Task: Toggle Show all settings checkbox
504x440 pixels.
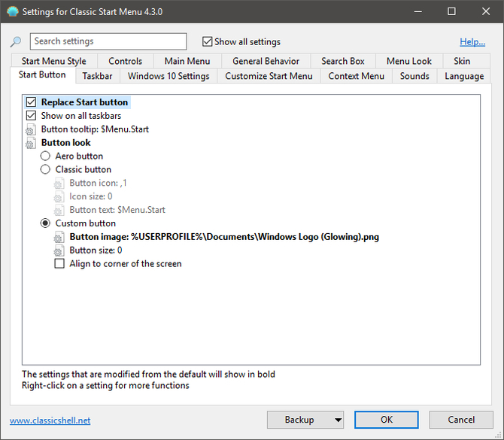Action: (x=208, y=41)
